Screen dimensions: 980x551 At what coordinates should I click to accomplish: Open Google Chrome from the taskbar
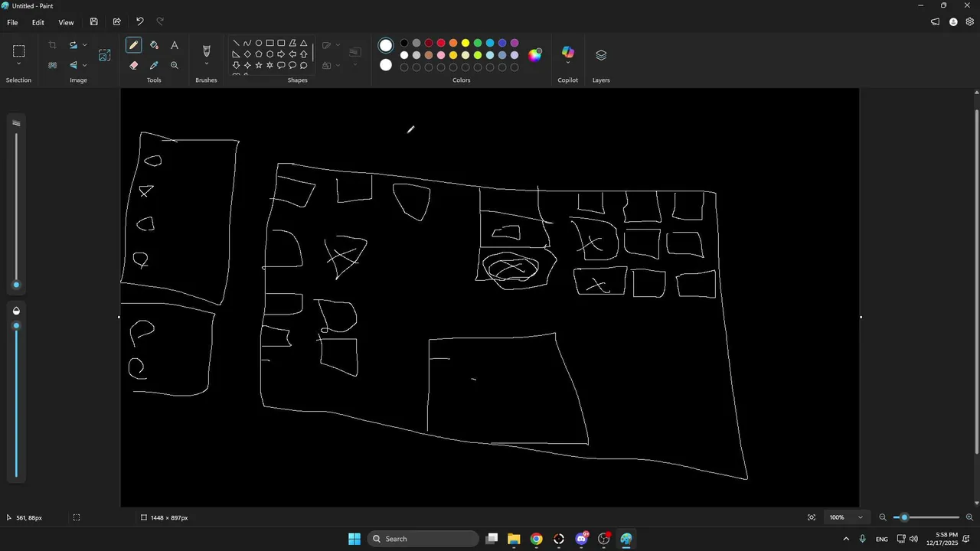coord(536,539)
